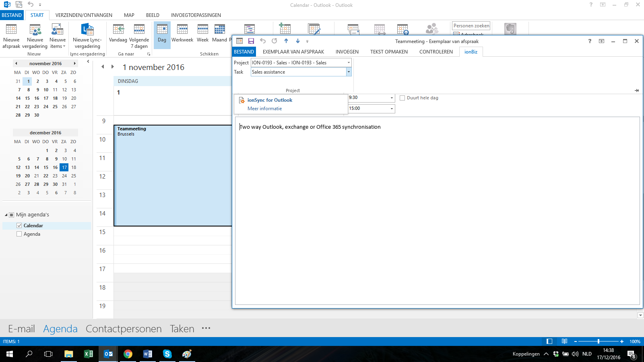Save the appointment with the floppy icon
The width and height of the screenshot is (644, 362).
click(x=251, y=41)
